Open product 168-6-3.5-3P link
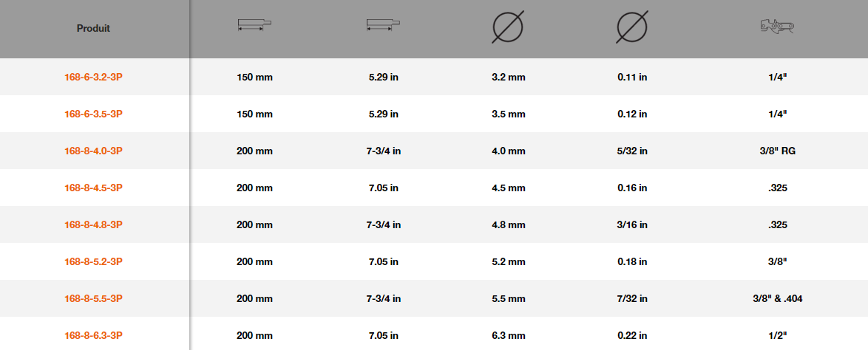The height and width of the screenshot is (350, 868). (94, 114)
